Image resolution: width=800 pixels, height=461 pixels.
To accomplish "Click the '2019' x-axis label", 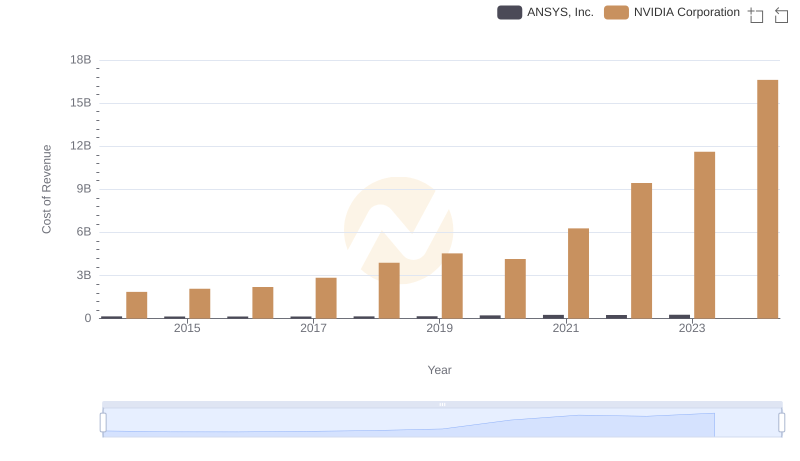I will coord(439,328).
